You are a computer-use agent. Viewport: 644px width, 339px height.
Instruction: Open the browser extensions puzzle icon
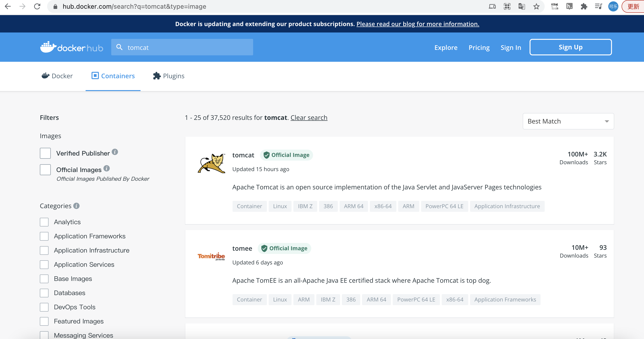pyautogui.click(x=584, y=6)
